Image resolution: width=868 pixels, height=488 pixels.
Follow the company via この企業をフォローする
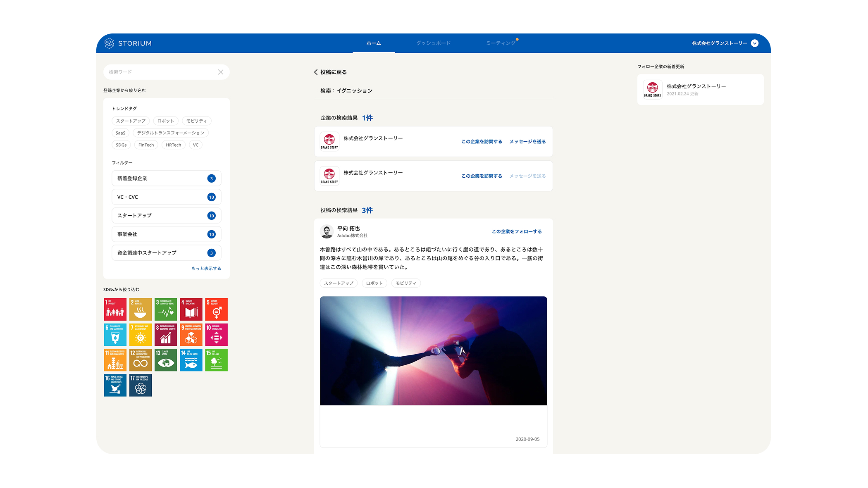tap(517, 231)
